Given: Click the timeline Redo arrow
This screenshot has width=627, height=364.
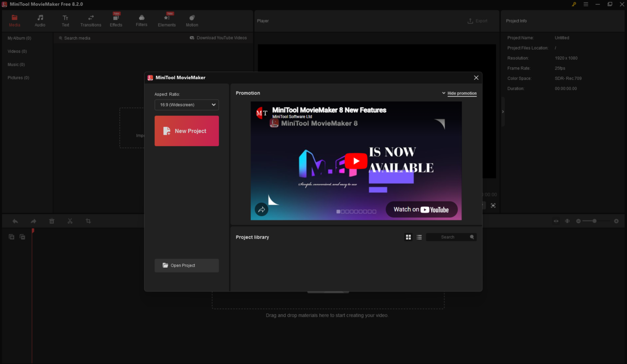Looking at the screenshot, I should pyautogui.click(x=33, y=221).
